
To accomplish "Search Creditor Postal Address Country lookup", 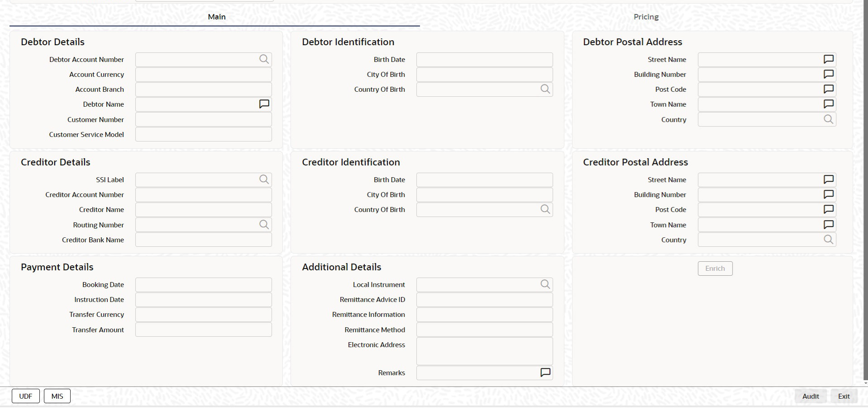I will pyautogui.click(x=828, y=240).
